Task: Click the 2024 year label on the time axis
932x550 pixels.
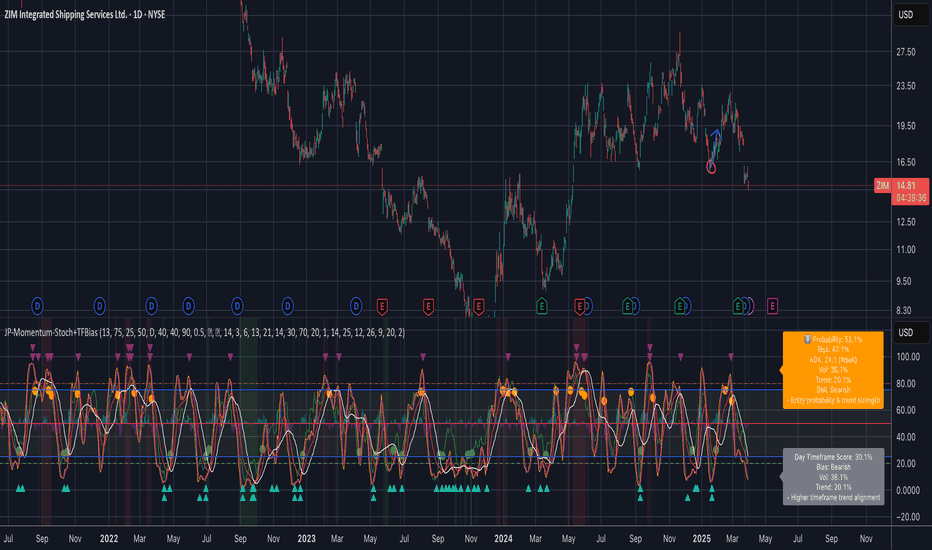Action: (x=503, y=539)
